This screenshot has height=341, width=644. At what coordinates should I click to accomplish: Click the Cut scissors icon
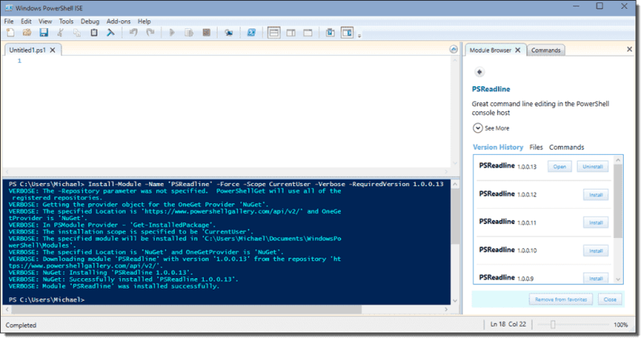[60, 32]
